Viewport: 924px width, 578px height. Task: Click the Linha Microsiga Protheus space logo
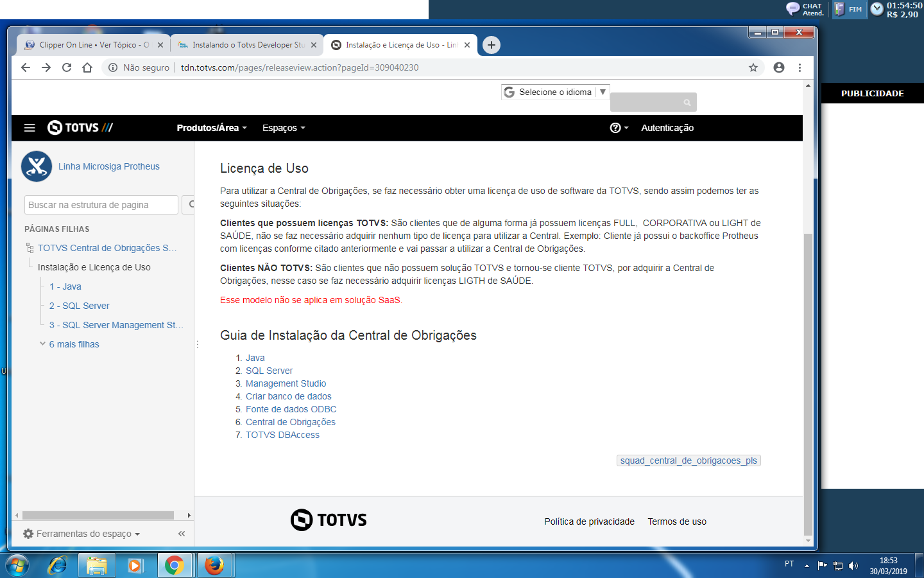coord(37,166)
